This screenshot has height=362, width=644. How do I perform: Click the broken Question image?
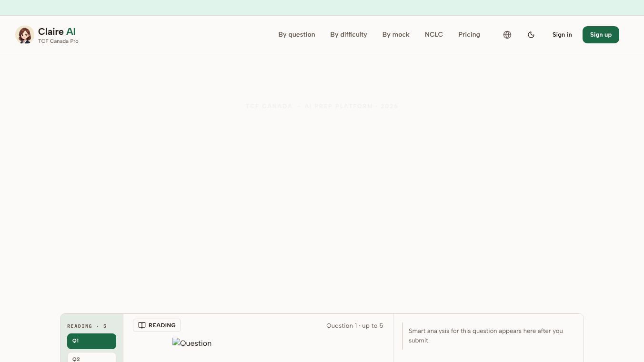click(x=192, y=343)
